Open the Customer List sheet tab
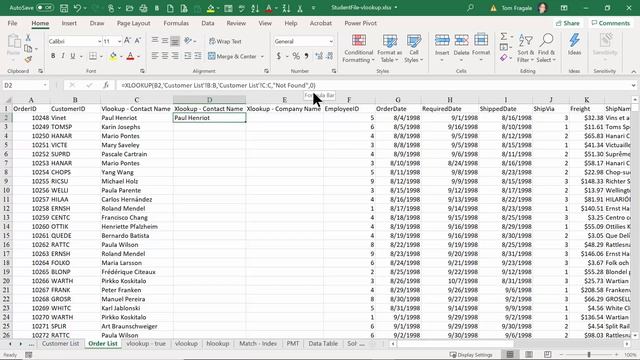The image size is (640, 360). [x=60, y=344]
